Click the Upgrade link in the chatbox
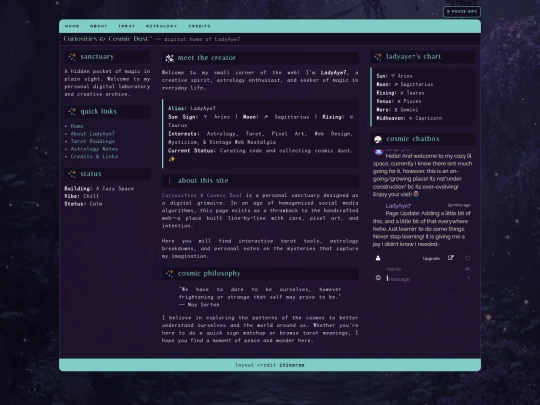 click(x=431, y=258)
